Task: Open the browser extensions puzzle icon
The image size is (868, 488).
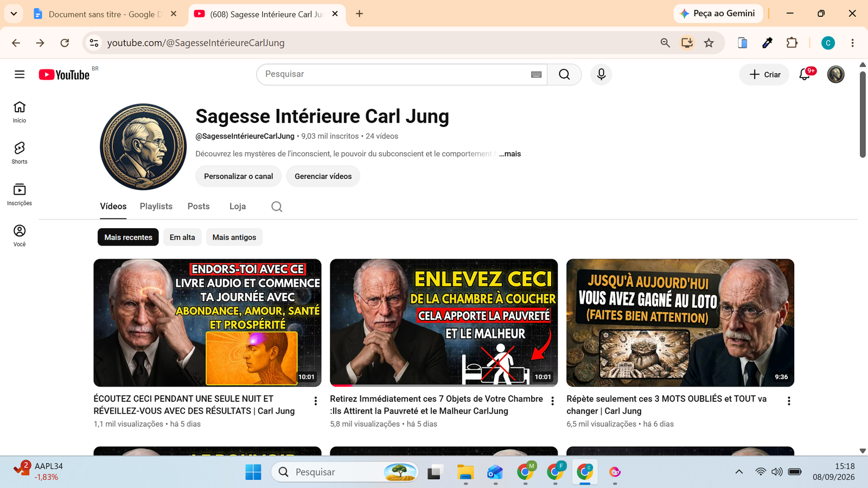Action: pos(792,43)
